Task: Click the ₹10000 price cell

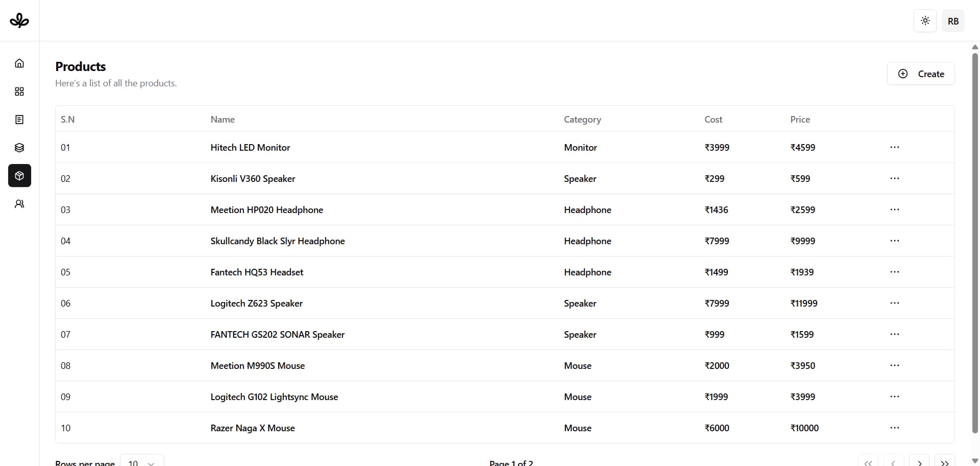Action: pos(804,428)
